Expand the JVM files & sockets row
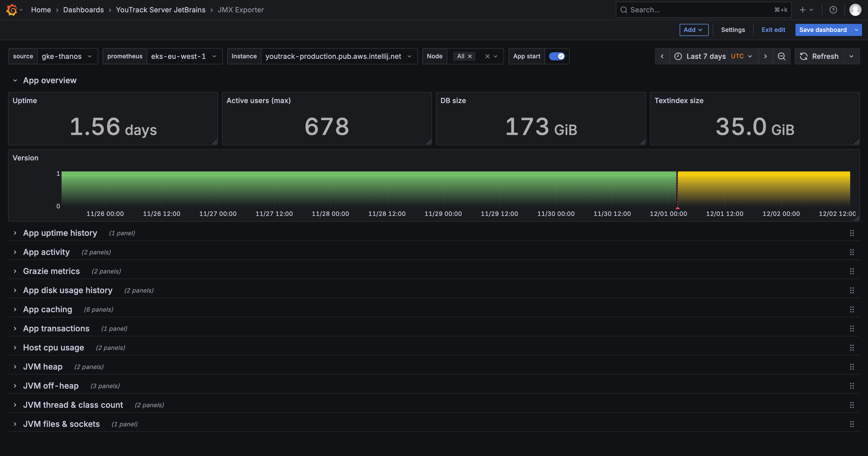The image size is (868, 456). (15, 424)
